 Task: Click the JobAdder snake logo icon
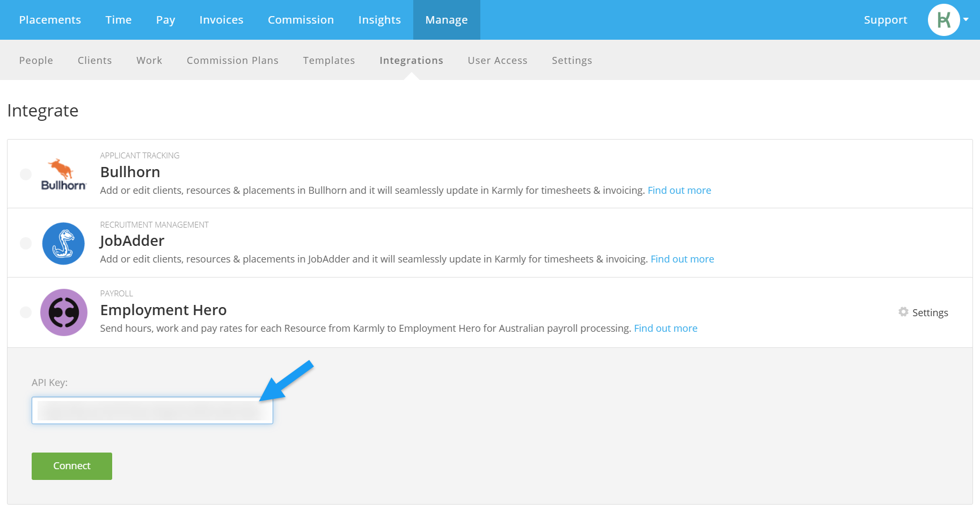tap(63, 243)
